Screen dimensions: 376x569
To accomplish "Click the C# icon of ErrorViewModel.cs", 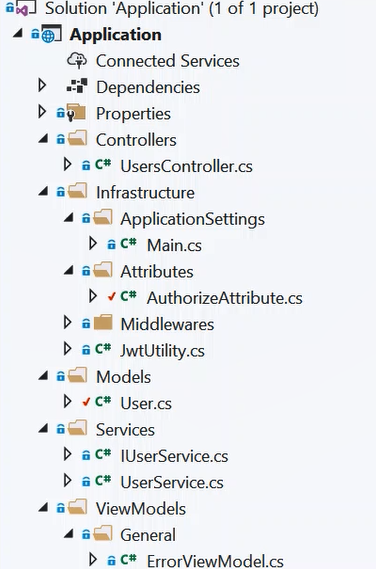I will click(128, 559).
